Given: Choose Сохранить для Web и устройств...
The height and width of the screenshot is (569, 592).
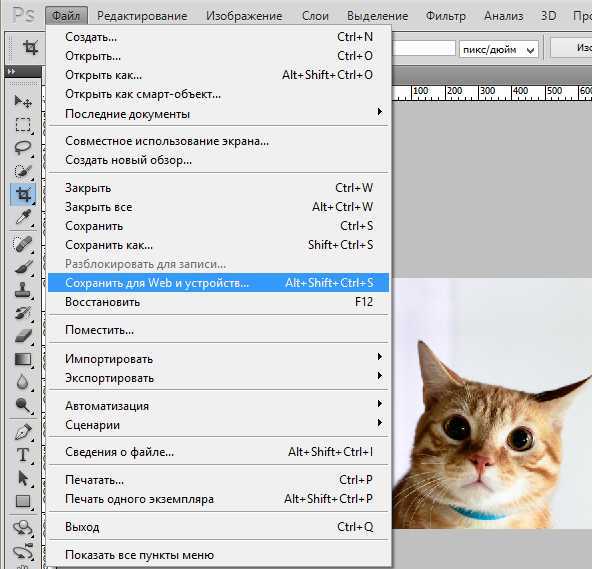Looking at the screenshot, I should [218, 283].
